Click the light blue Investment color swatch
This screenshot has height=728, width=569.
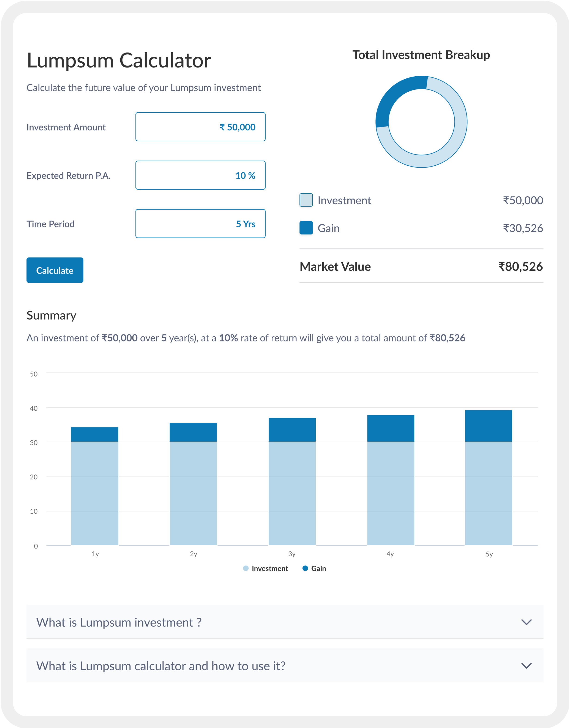[306, 200]
